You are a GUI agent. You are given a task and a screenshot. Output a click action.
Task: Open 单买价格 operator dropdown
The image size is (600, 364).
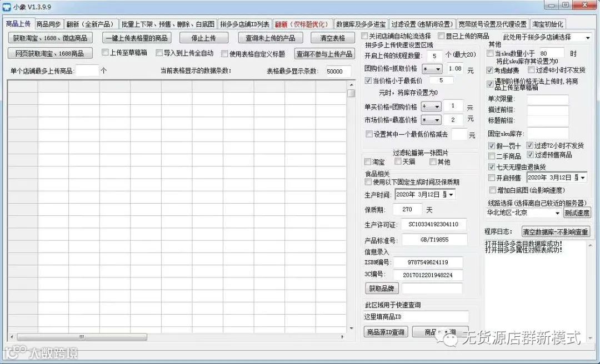(431, 107)
